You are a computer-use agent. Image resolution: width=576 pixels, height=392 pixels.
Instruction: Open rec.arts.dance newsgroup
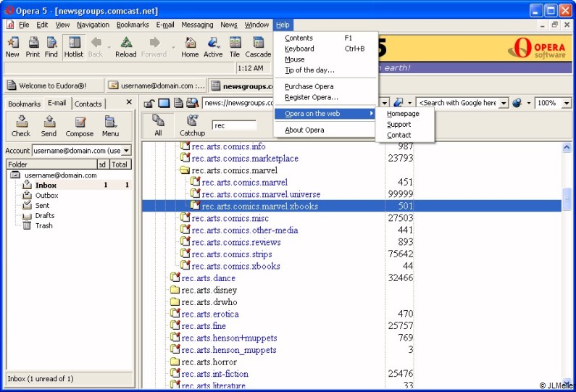coord(208,278)
